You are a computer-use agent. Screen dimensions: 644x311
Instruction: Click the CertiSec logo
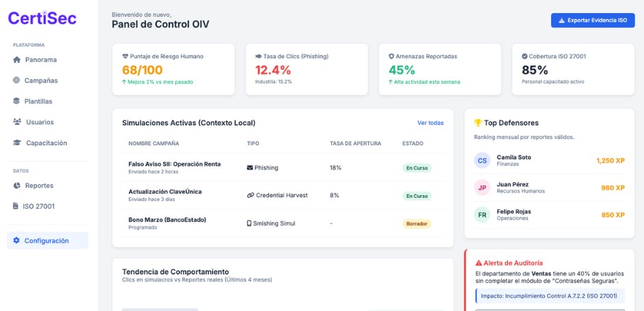[42, 18]
